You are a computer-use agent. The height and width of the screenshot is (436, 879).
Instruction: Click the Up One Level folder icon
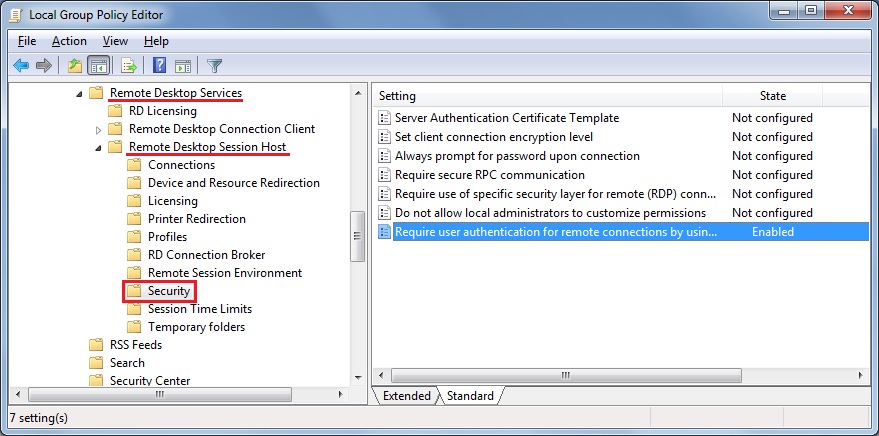[x=74, y=66]
